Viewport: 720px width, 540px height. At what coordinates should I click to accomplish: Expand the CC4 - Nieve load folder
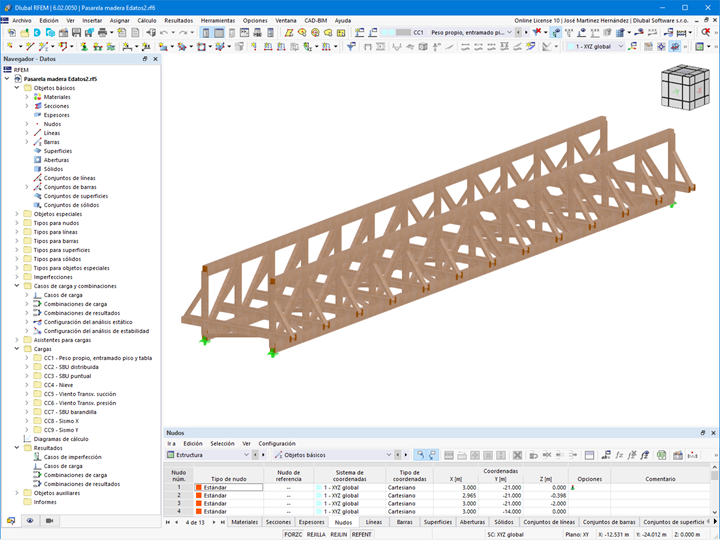27,385
